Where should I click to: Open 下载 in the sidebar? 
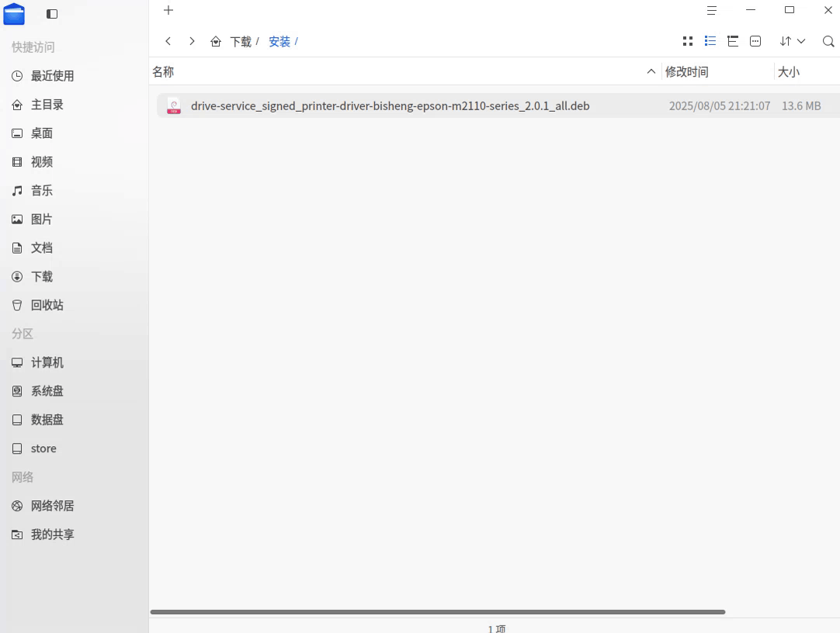point(42,277)
